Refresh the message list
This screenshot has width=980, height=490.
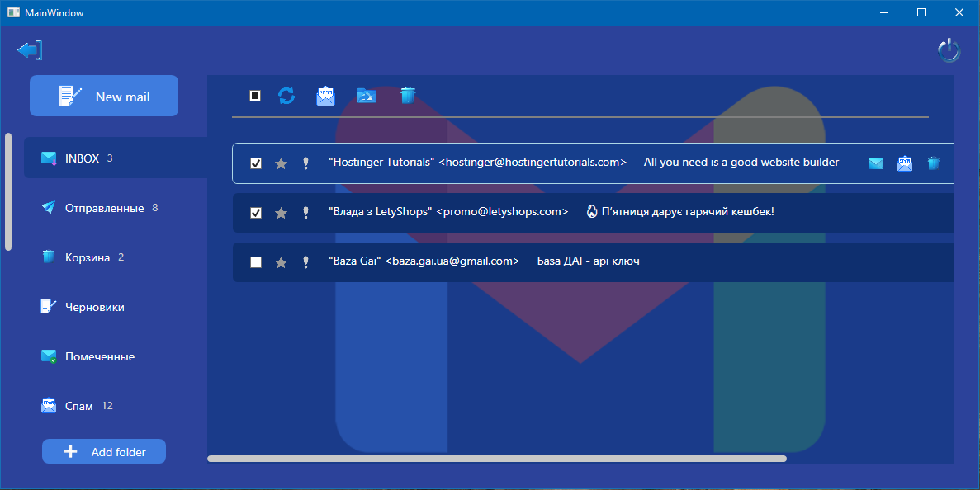click(286, 96)
